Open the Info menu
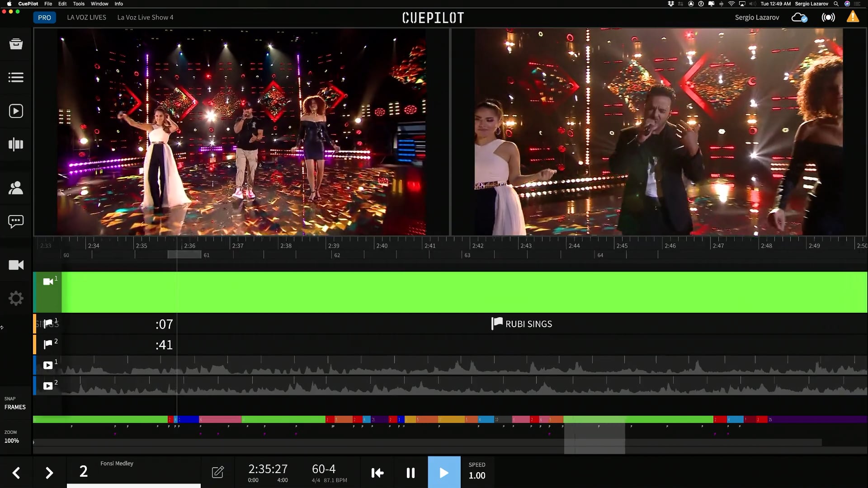Viewport: 868px width, 488px height. point(119,4)
